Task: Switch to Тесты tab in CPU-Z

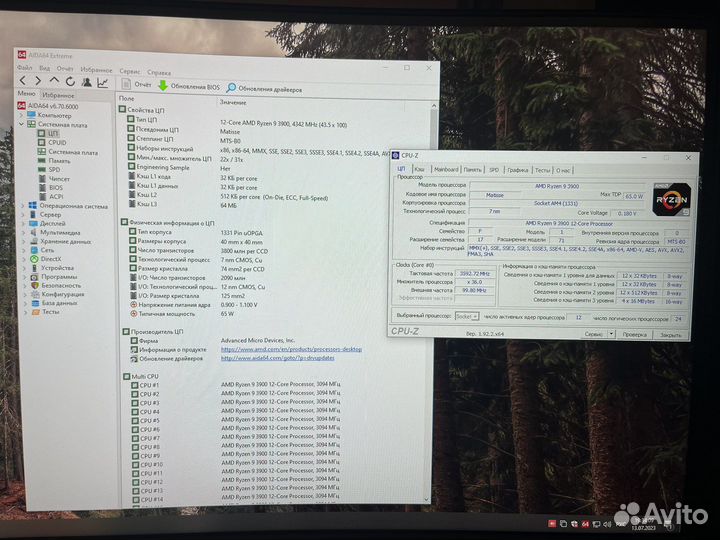Action: click(542, 170)
